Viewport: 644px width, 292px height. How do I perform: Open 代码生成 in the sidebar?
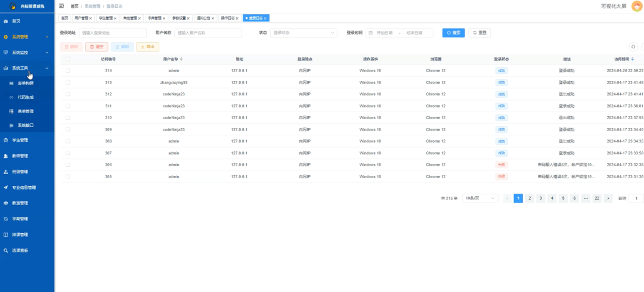(x=27, y=97)
